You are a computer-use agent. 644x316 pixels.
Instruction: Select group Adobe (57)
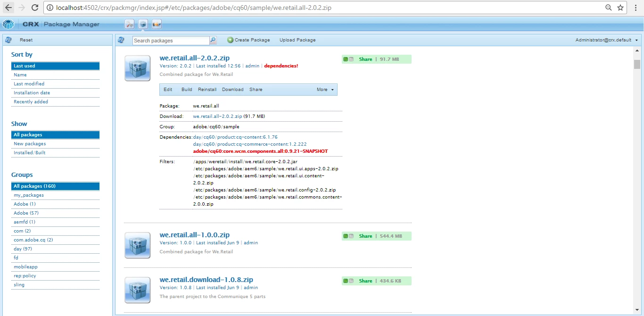(55, 213)
